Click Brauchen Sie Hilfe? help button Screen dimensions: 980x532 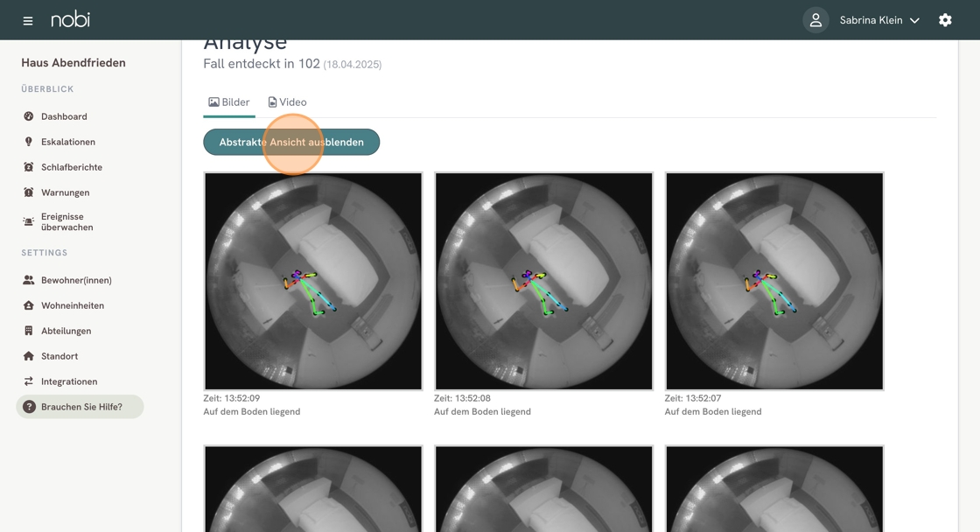click(x=80, y=407)
